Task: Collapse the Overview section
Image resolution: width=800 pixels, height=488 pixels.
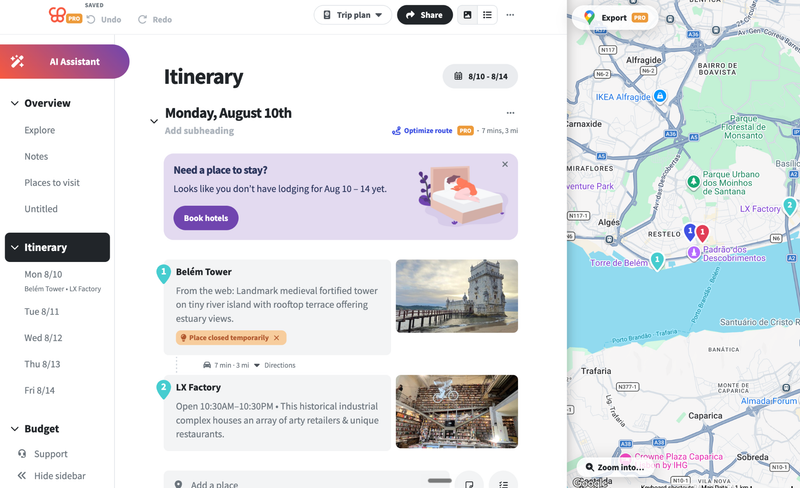Action: coord(15,103)
